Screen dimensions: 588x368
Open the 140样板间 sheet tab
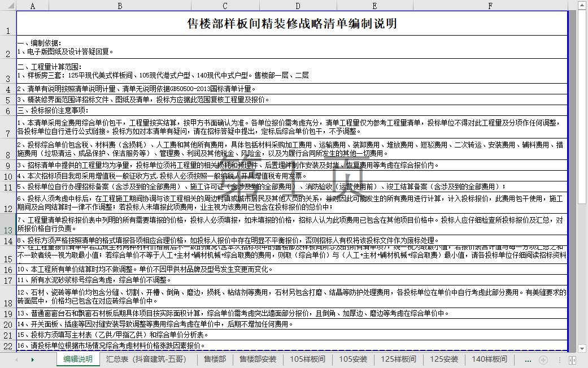point(489,360)
